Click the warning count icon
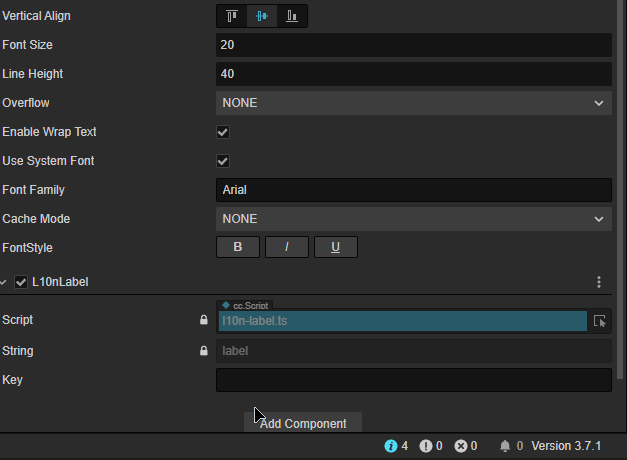 click(426, 446)
